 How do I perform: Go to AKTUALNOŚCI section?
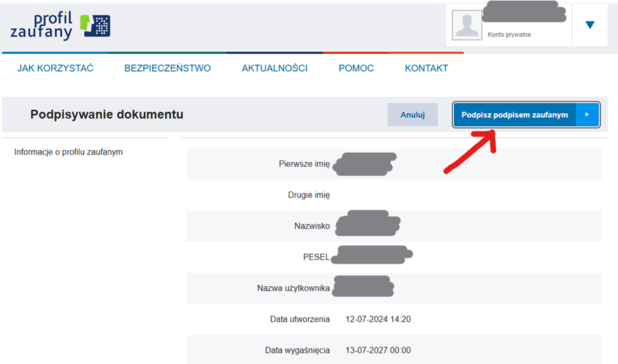[274, 68]
